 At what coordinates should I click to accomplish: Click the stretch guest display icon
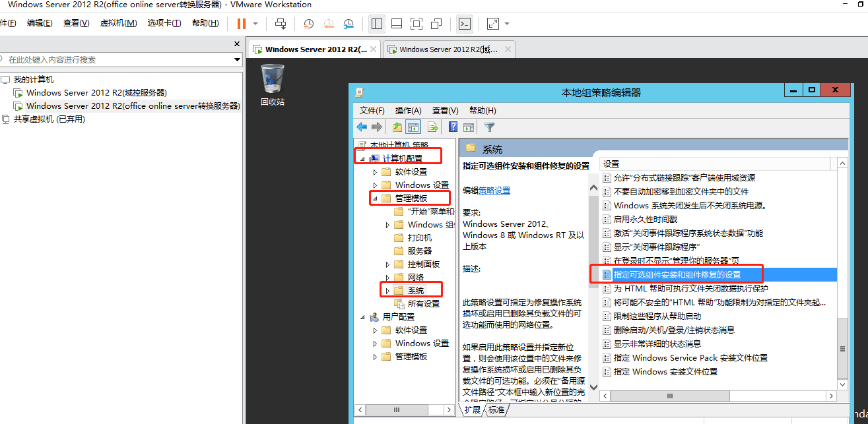[x=493, y=24]
